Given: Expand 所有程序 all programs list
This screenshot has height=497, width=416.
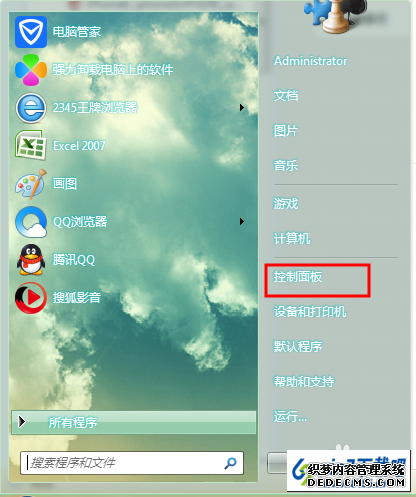Looking at the screenshot, I should 134,422.
